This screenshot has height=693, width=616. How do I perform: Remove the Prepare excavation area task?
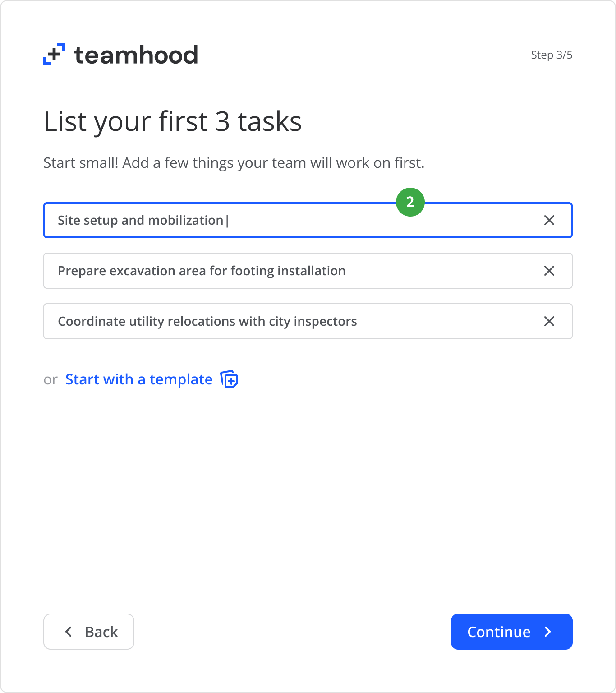click(549, 271)
